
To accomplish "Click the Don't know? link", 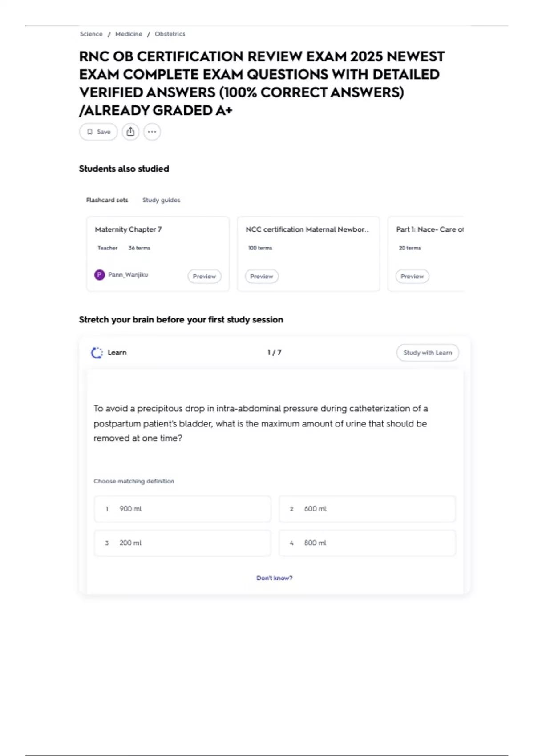I will 274,578.
